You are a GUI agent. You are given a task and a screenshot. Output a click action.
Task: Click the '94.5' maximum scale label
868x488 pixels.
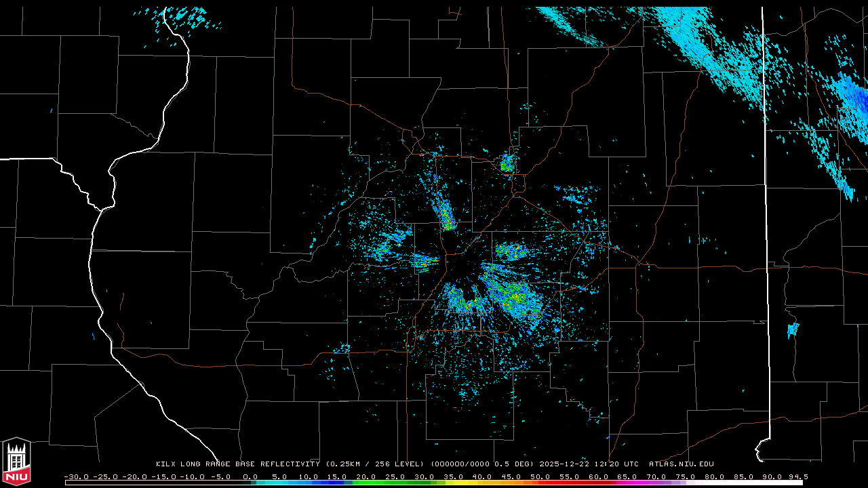[x=797, y=476]
